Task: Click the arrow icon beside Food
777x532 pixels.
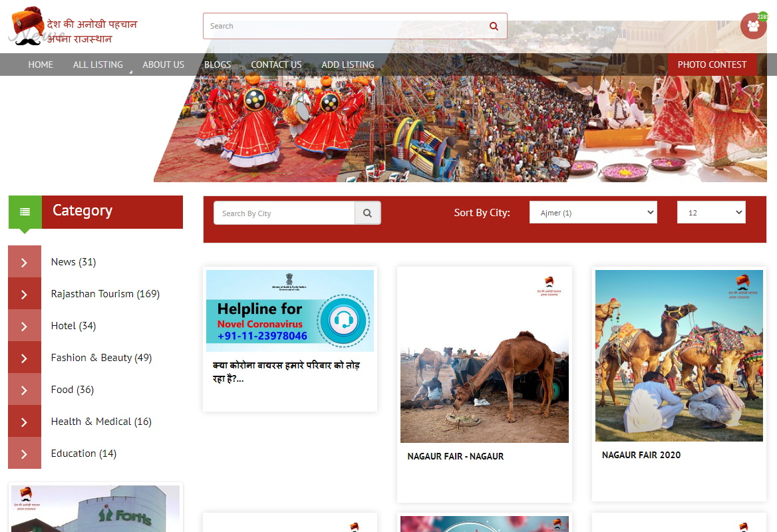Action: 25,390
